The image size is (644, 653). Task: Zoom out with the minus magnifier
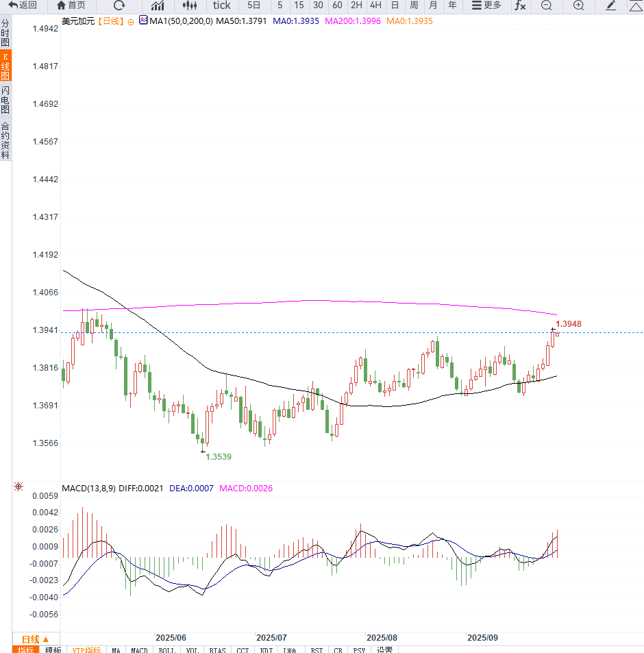[546, 5]
